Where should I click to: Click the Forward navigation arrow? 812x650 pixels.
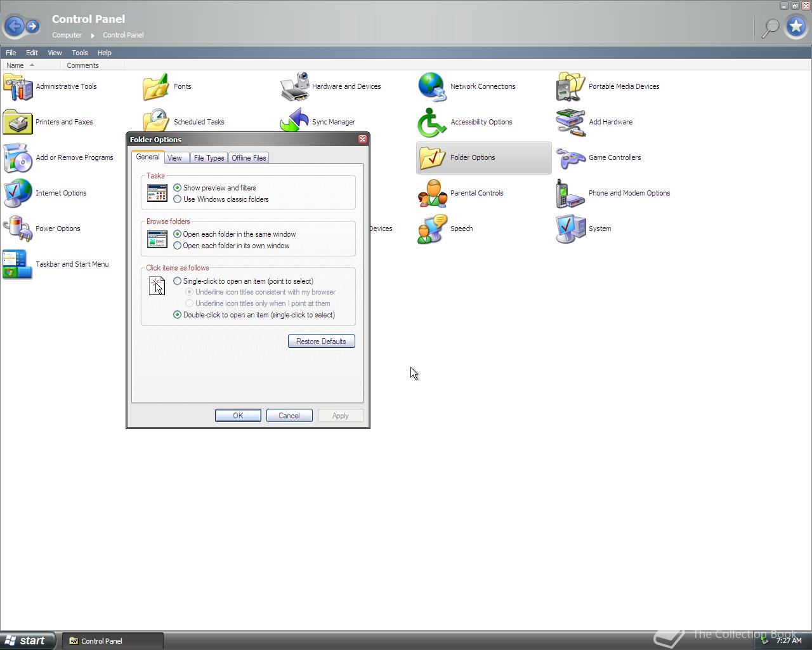coord(32,26)
